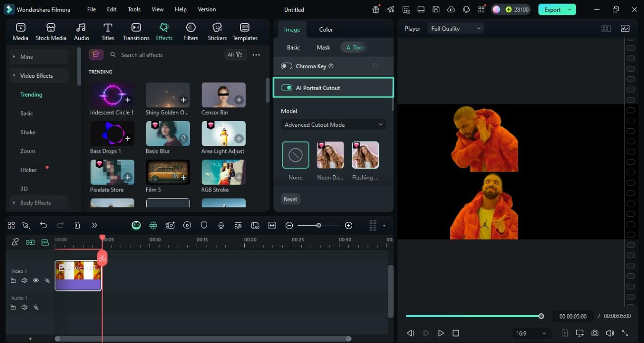Select the Shake effects category
This screenshot has height=343, width=644.
click(28, 132)
